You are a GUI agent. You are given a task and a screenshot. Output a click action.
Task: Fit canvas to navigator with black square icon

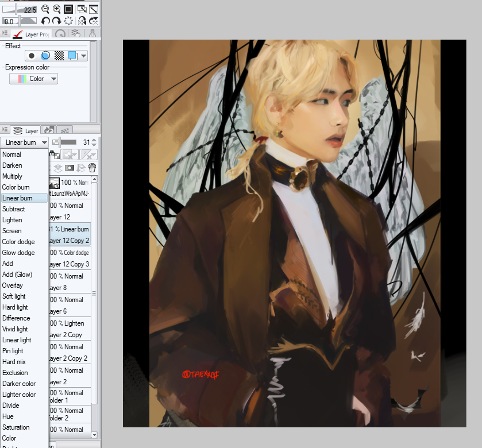(68, 9)
